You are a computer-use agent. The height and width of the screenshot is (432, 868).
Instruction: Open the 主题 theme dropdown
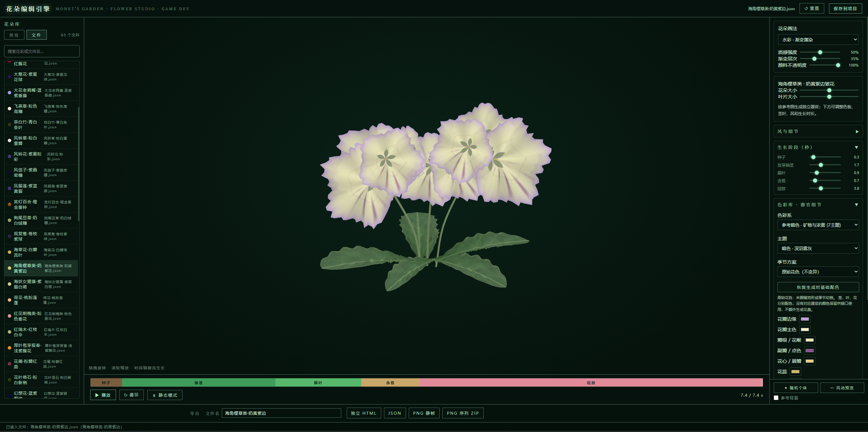tap(818, 248)
